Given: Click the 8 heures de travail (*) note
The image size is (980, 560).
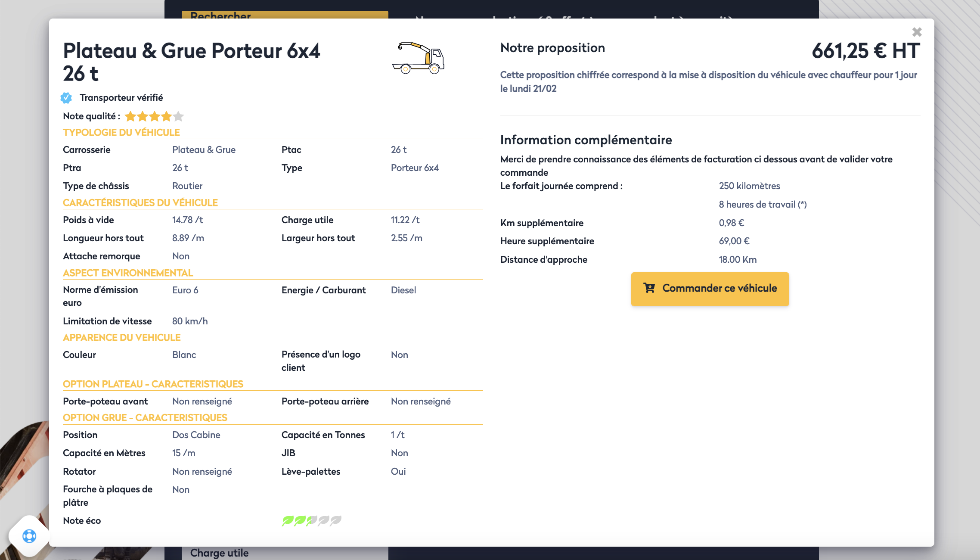Looking at the screenshot, I should 763,205.
